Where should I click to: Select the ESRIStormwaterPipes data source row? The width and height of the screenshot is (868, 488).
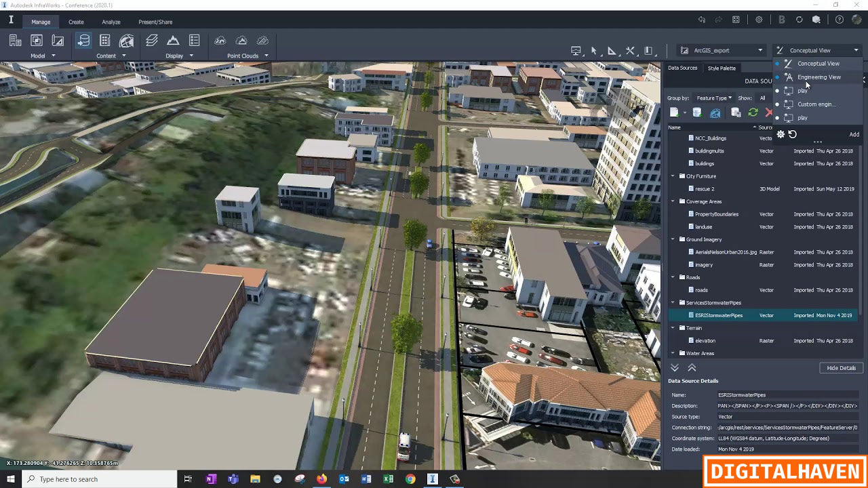pyautogui.click(x=764, y=315)
